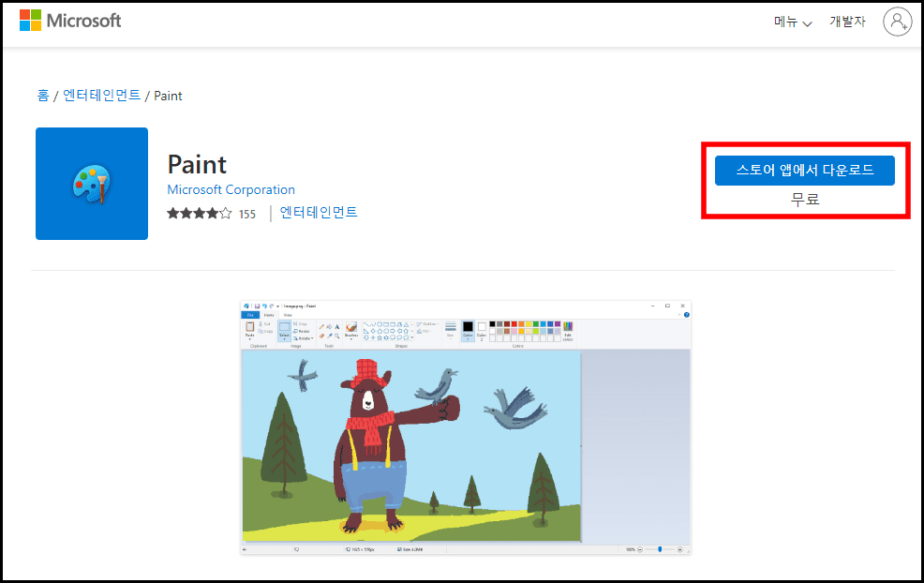Click the Paint app title heading
The height and width of the screenshot is (583, 924).
tap(197, 164)
